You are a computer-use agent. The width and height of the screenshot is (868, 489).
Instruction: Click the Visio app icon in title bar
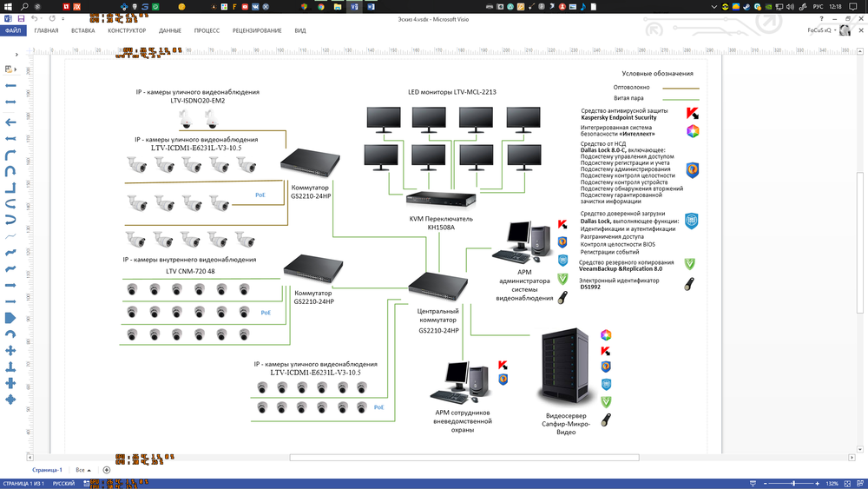click(8, 19)
